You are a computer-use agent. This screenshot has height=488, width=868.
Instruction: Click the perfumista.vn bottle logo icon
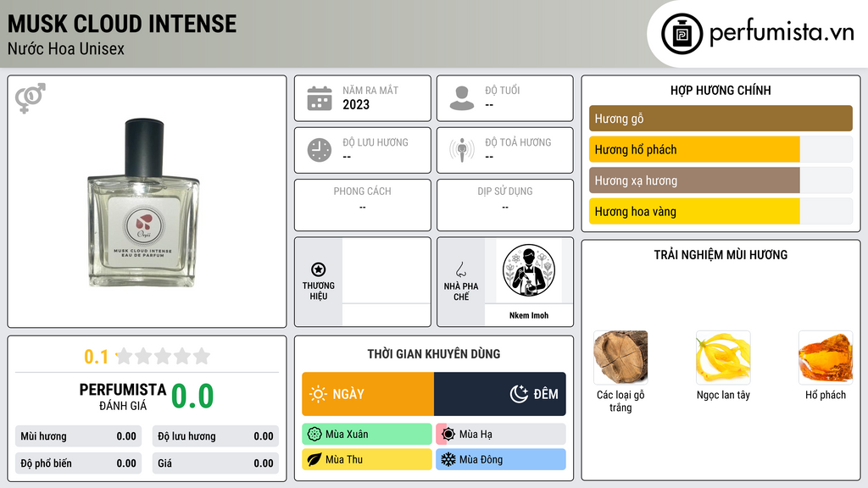[682, 34]
